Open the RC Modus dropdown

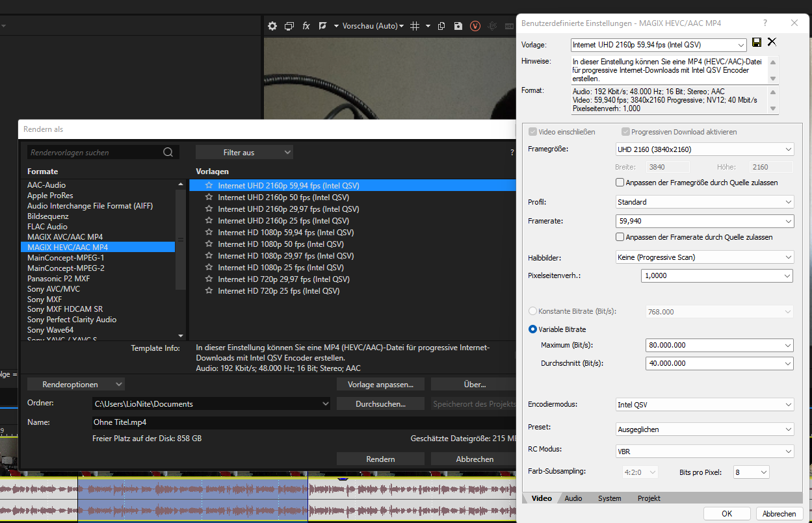tap(705, 451)
